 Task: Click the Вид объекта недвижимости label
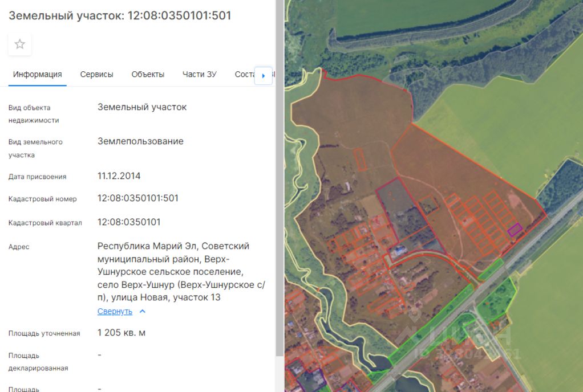(x=34, y=114)
